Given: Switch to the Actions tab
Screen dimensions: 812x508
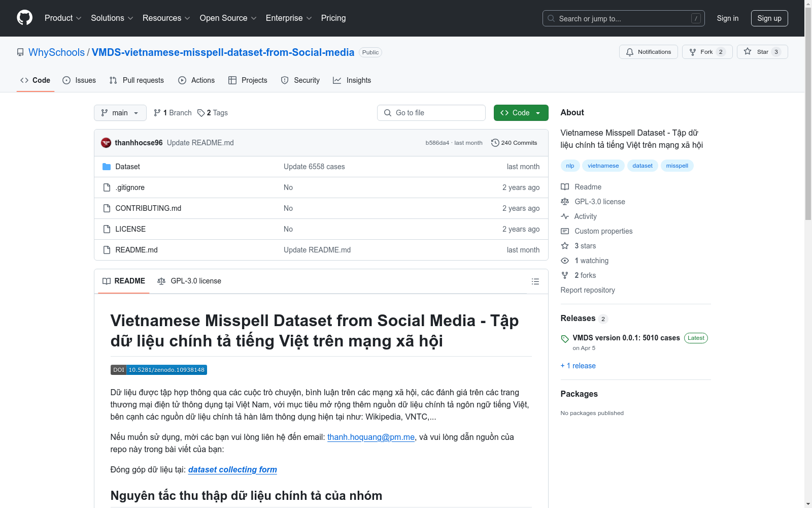Looking at the screenshot, I should point(196,80).
